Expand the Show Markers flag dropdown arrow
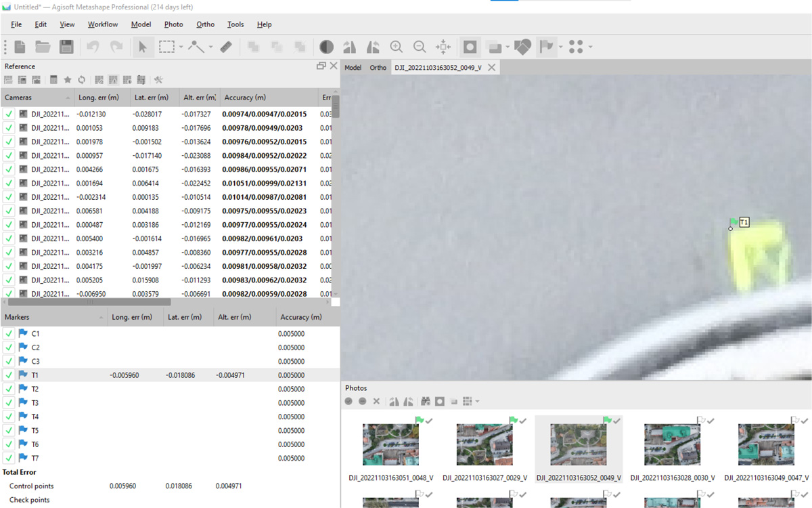Viewport: 812px width, 508px height. click(x=561, y=47)
